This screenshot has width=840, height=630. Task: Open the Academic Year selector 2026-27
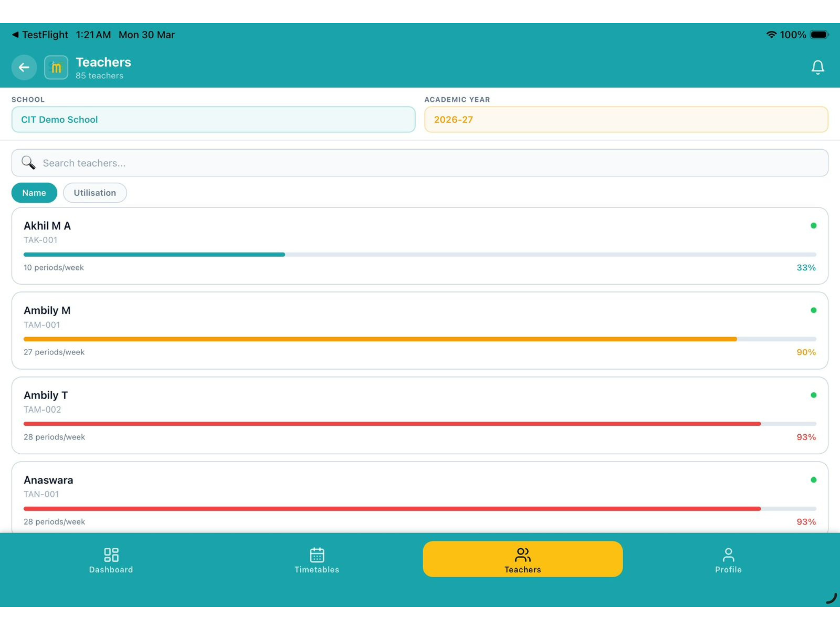[626, 119]
